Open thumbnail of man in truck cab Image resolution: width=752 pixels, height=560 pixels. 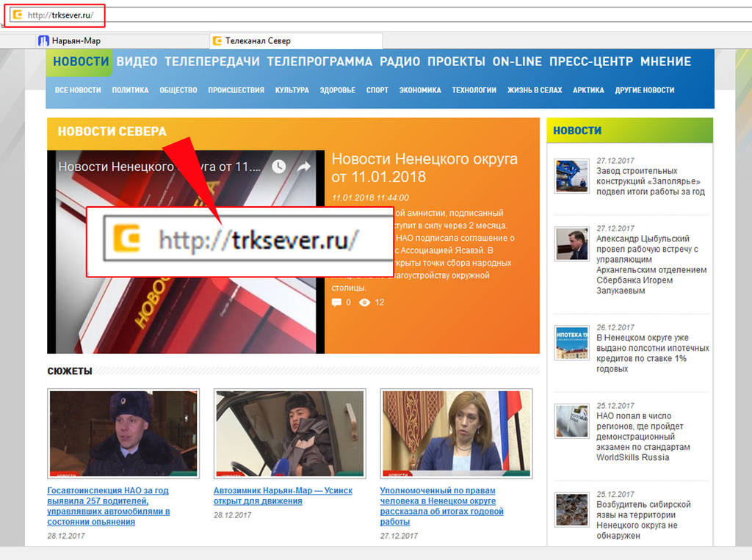click(x=289, y=434)
